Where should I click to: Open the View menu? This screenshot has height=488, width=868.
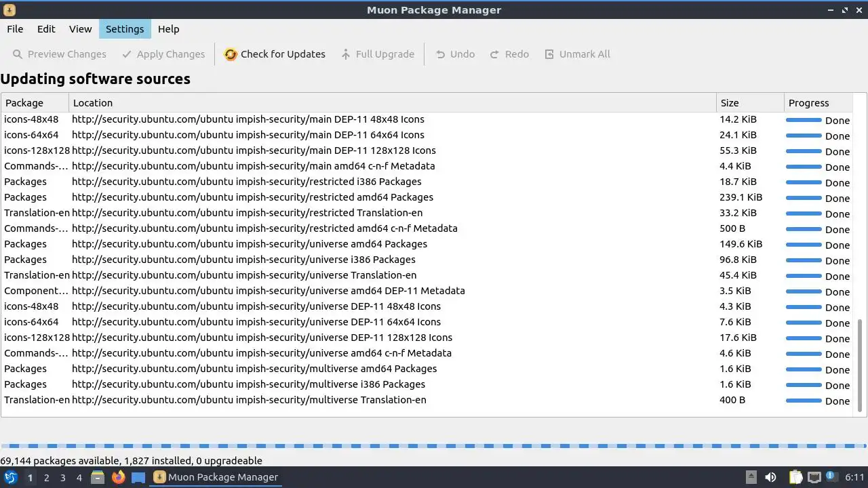pos(80,29)
